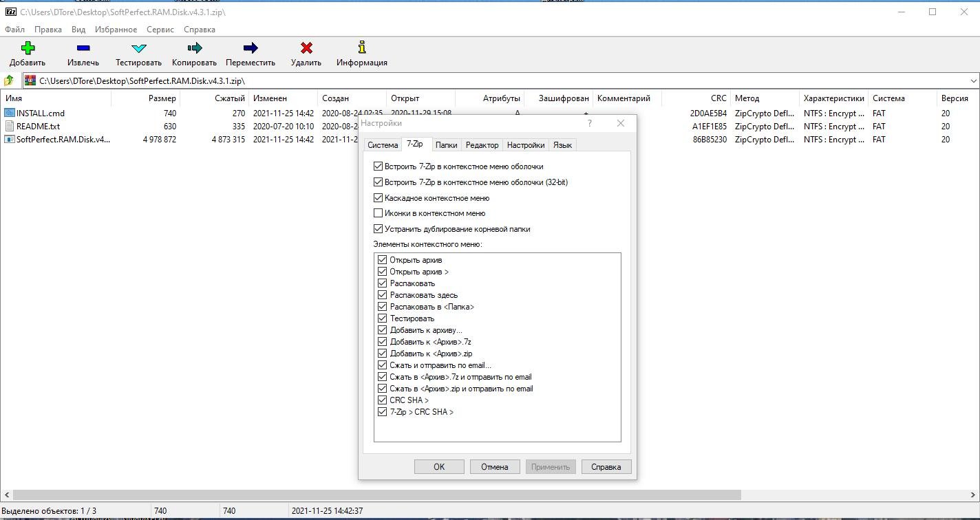Viewport: 980px width, 520px height.
Task: Select CRC value 2D0AE5B4
Action: click(708, 113)
